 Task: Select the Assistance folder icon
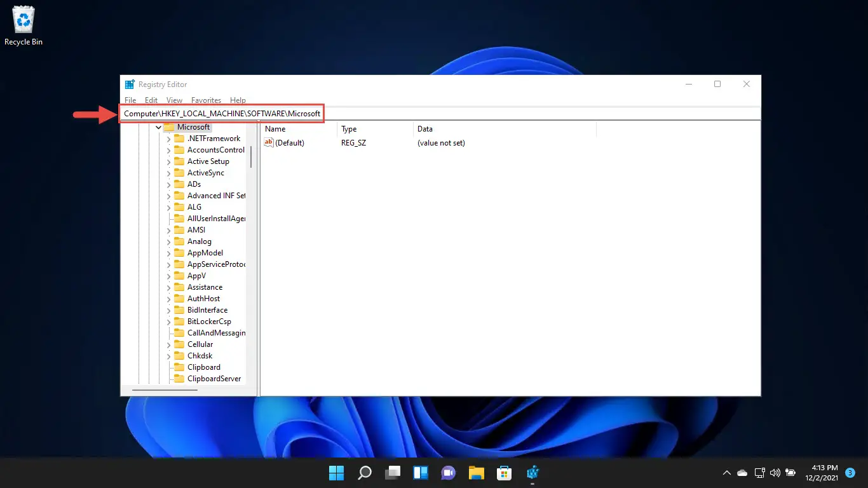[x=179, y=287]
